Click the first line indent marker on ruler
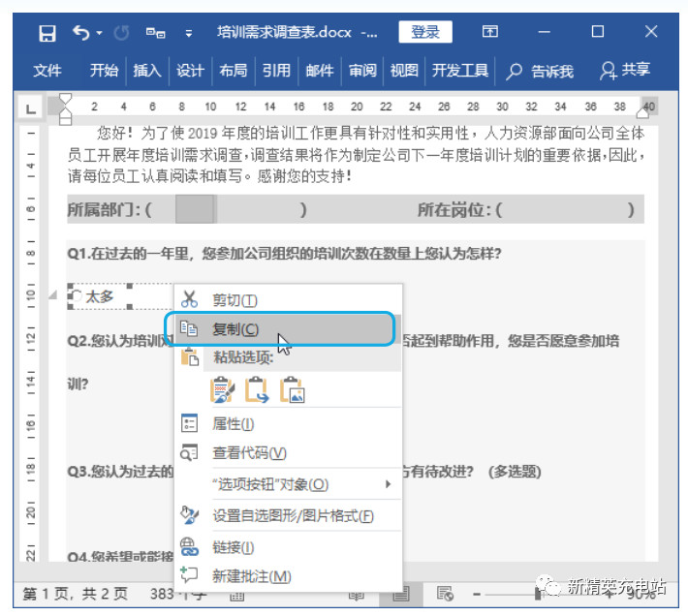 [x=65, y=99]
